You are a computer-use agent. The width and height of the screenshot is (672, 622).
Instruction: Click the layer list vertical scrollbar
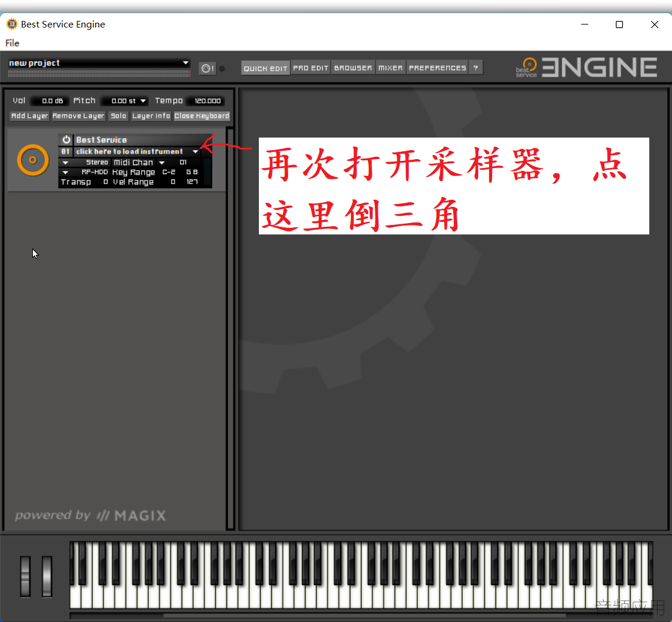231,328
